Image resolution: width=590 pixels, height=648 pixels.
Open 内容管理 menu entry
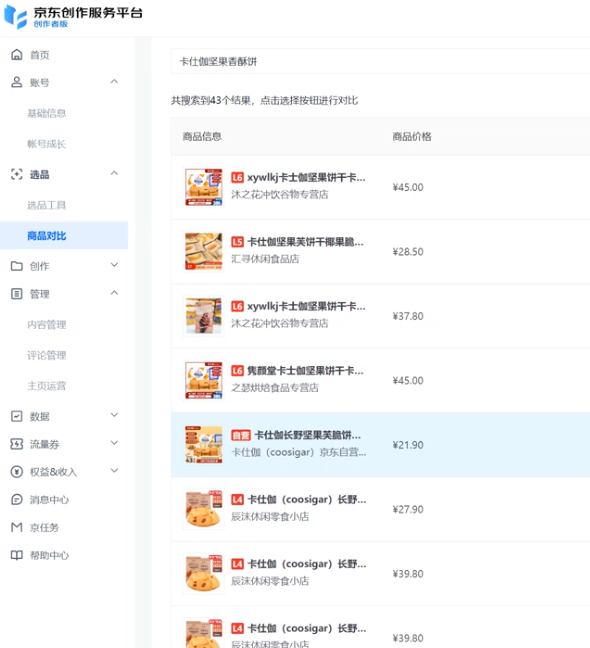(x=47, y=324)
